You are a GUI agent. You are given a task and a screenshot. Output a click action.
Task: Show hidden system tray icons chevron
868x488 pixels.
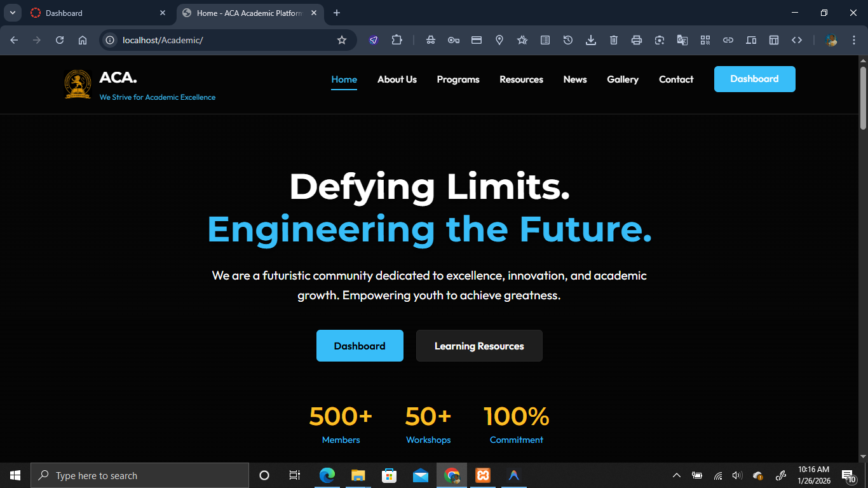pyautogui.click(x=677, y=475)
